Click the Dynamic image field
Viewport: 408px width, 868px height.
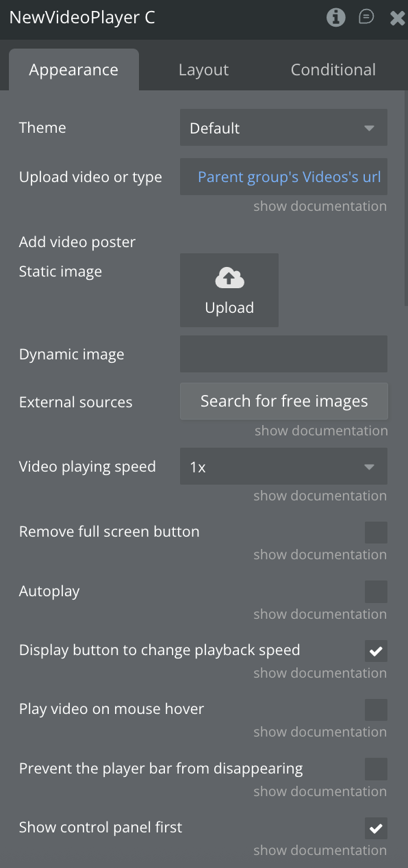[283, 354]
